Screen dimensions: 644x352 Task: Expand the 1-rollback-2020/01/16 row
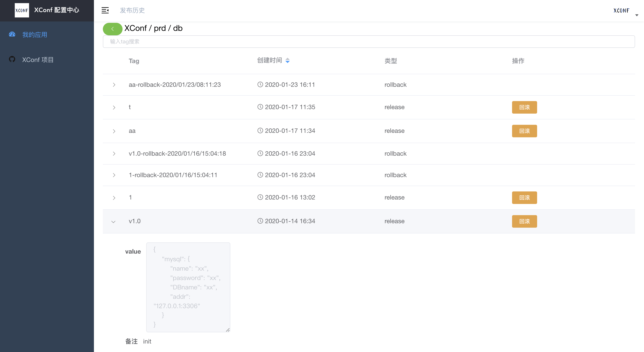coord(114,175)
